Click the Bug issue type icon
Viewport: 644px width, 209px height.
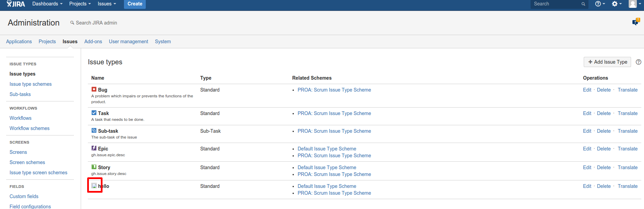[x=94, y=89]
